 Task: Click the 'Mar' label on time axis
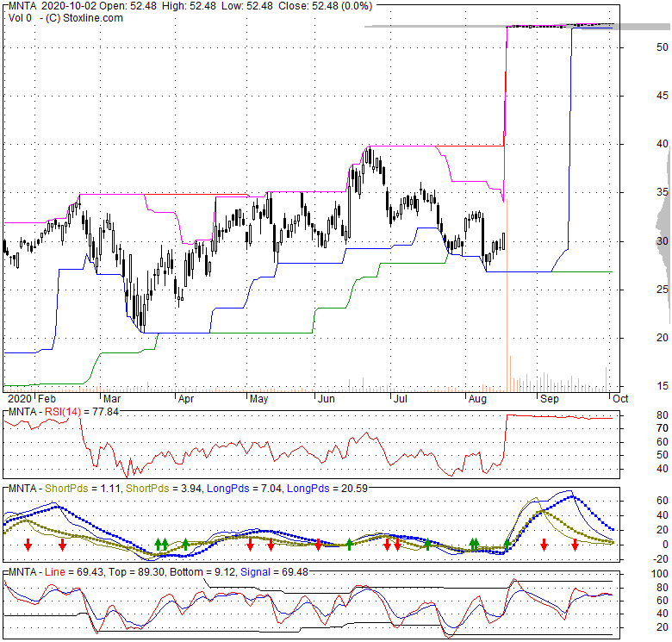[x=112, y=399]
